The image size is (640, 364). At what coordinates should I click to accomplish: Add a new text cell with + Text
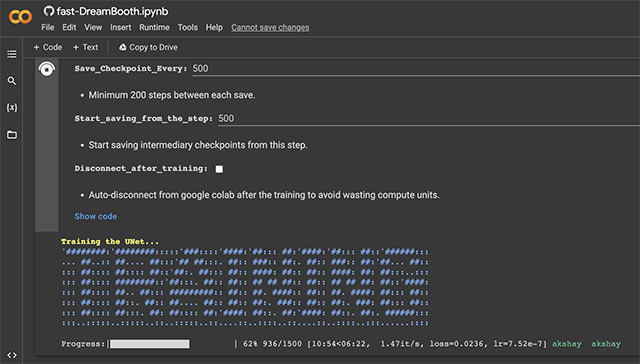click(x=85, y=47)
